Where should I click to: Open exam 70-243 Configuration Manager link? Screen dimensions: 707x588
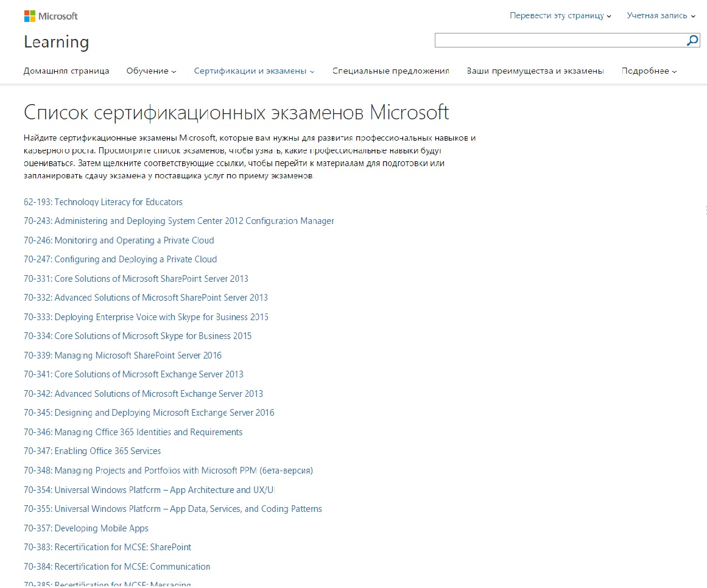(x=179, y=221)
